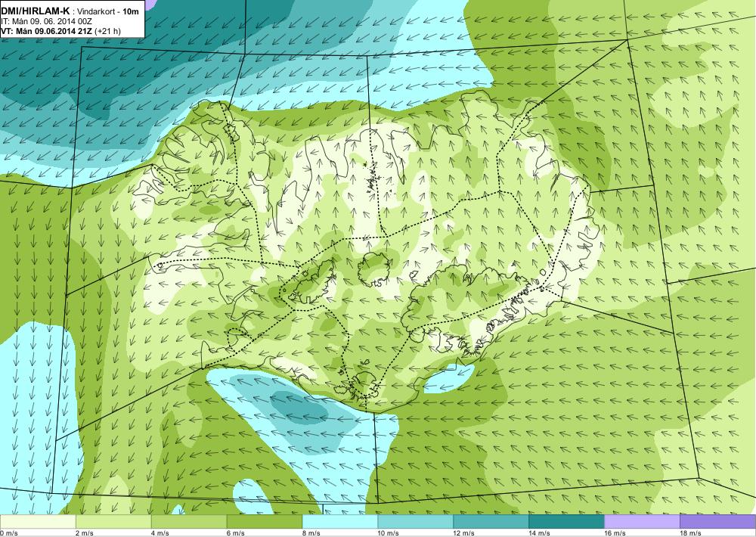Click the "18 m/s" legend label
Screen dimensions: 756x537
pos(690,533)
